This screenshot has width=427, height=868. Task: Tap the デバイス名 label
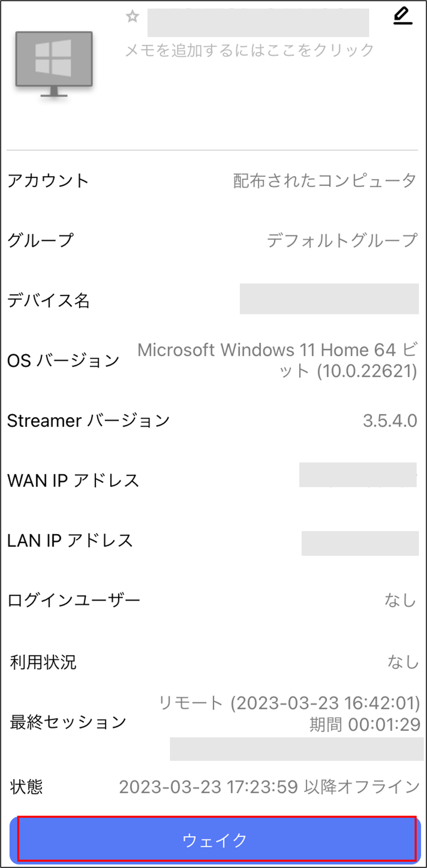click(49, 300)
